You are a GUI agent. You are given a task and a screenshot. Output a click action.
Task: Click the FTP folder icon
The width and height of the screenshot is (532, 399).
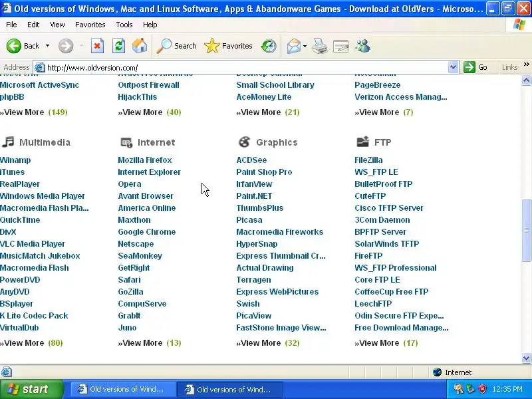tap(362, 142)
